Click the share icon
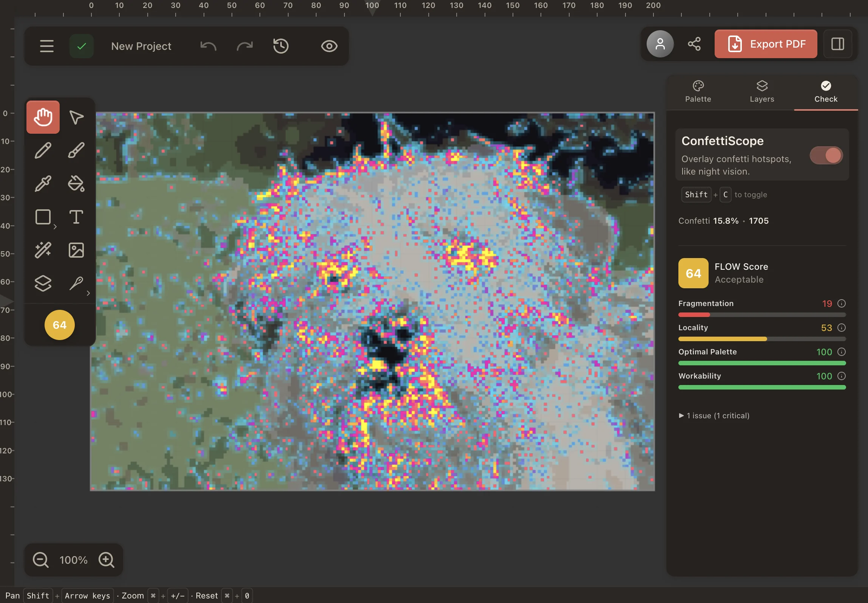This screenshot has width=868, height=603. click(x=694, y=44)
